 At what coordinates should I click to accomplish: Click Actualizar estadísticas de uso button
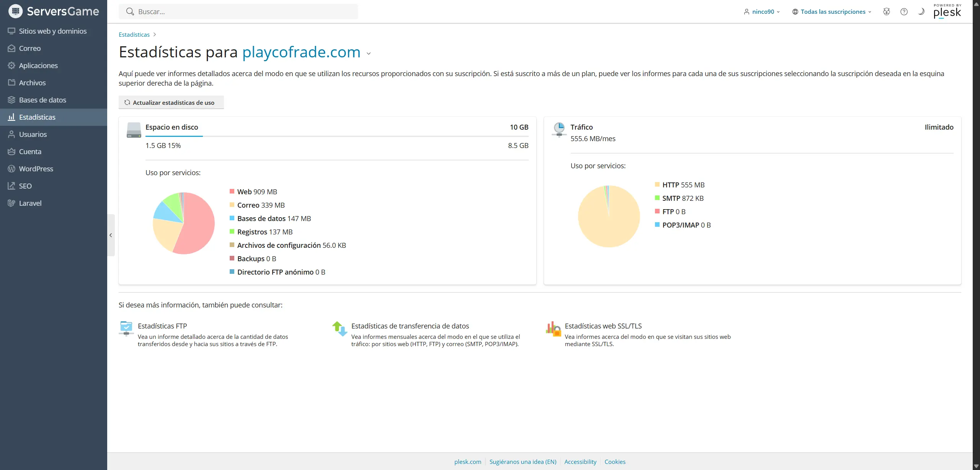(171, 102)
